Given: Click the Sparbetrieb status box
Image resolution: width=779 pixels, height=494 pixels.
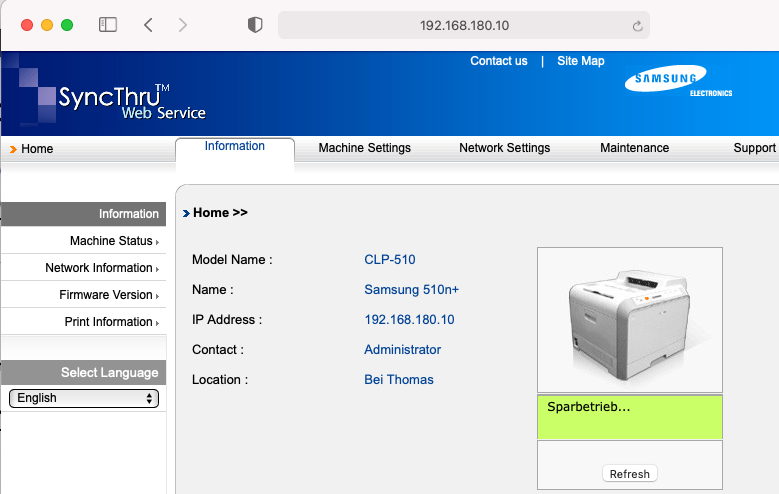Looking at the screenshot, I should (629, 417).
